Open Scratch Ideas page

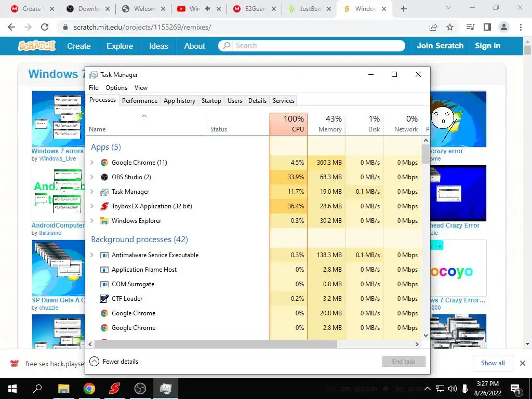pyautogui.click(x=159, y=46)
